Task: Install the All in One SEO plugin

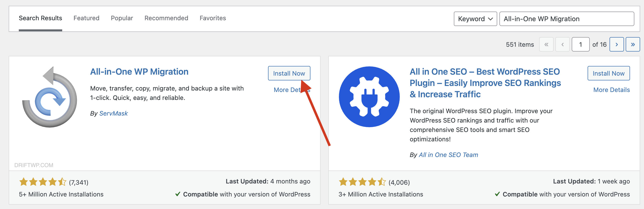Action: click(x=609, y=73)
